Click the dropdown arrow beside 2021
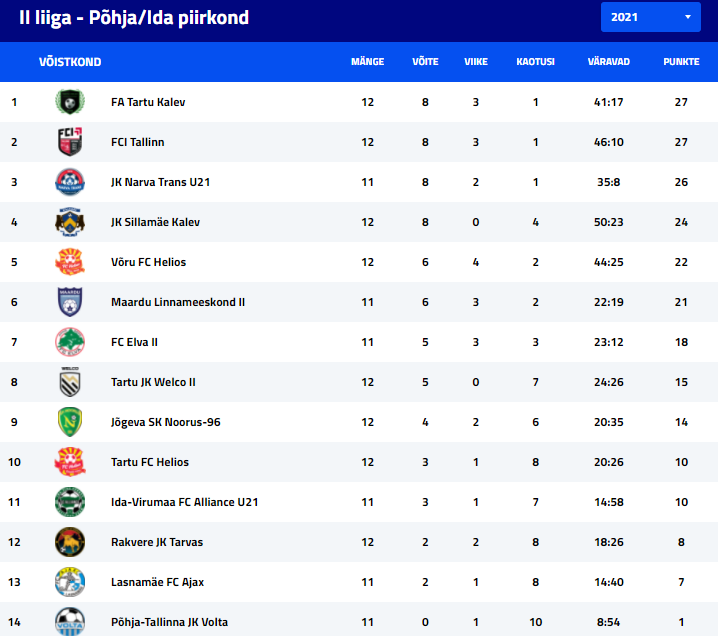The image size is (718, 636). point(687,17)
